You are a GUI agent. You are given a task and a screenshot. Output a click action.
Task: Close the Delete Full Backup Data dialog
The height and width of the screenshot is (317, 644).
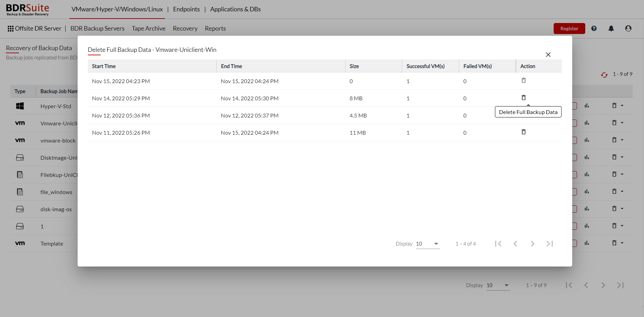(548, 55)
